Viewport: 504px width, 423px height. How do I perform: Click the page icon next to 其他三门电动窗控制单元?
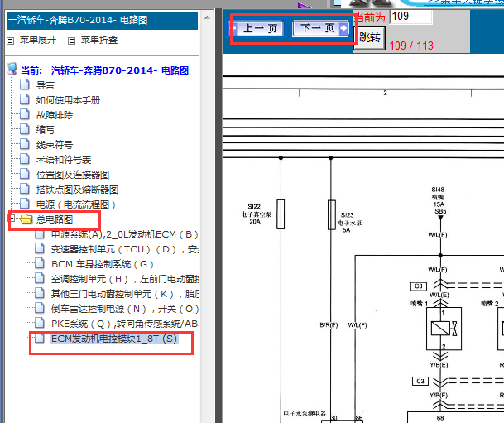(40, 293)
